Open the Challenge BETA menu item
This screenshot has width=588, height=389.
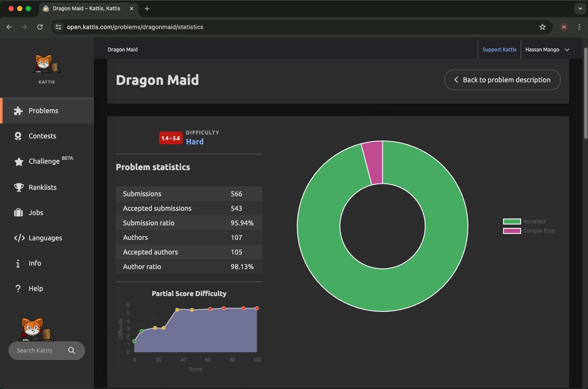click(48, 162)
